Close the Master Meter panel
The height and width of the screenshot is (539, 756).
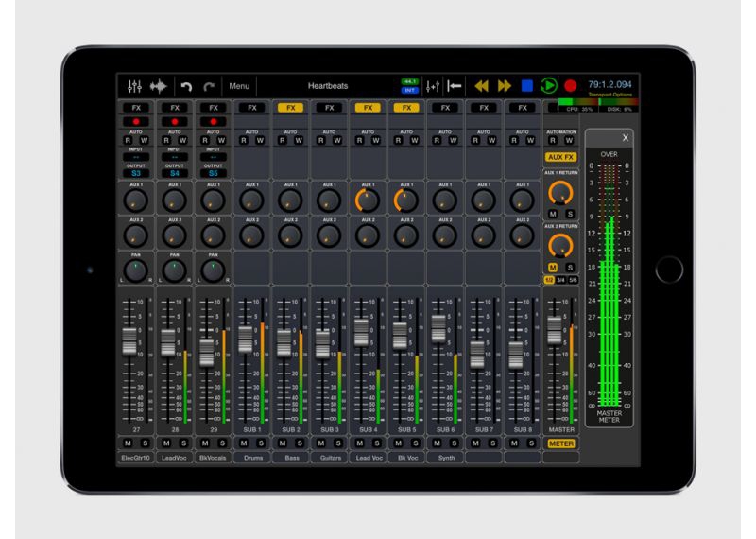click(626, 138)
